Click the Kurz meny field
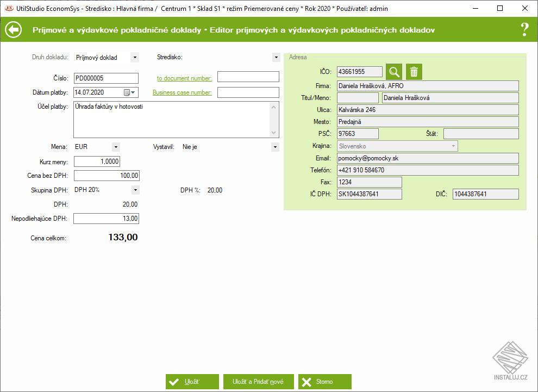 coord(97,161)
